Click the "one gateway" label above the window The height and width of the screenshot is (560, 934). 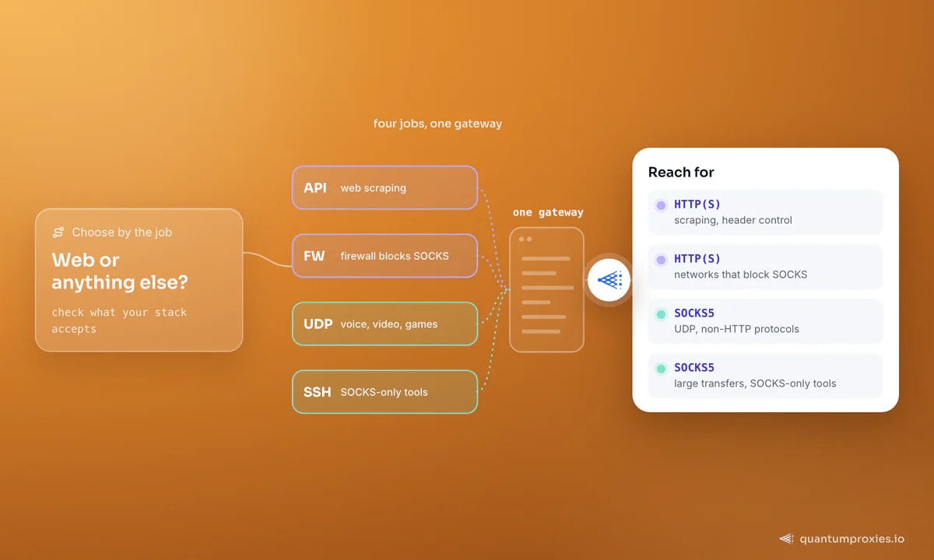tap(548, 212)
